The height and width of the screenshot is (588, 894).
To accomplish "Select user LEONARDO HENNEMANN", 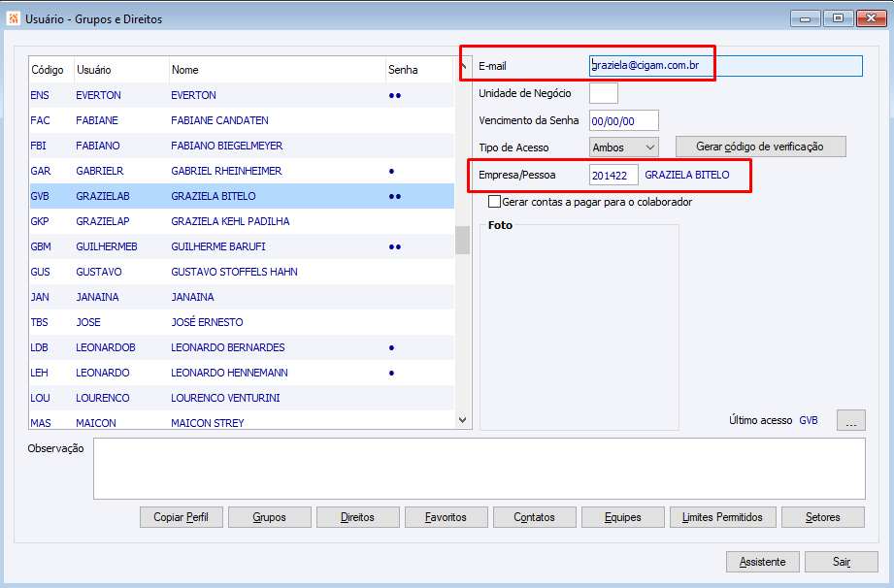I will (x=242, y=373).
